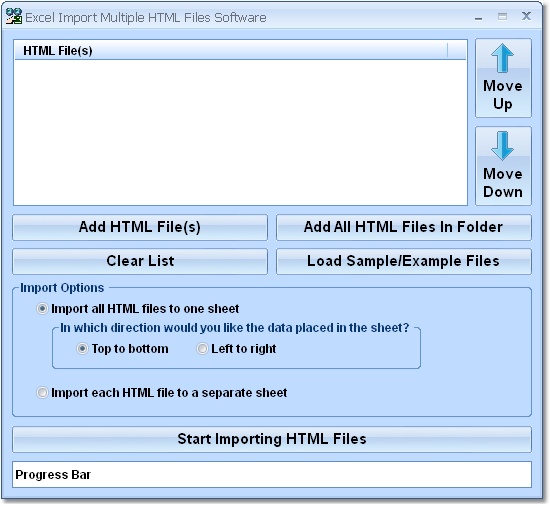
Task: Click the Move Up arrow icon
Action: 502,58
